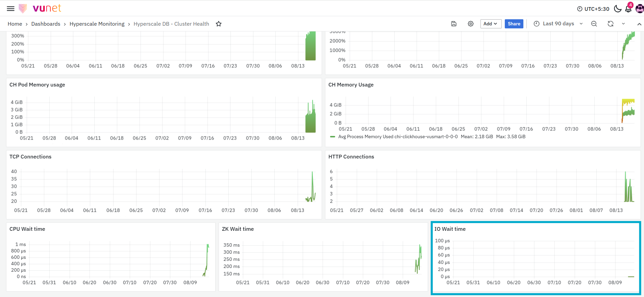
Task: Go to Home breadcrumb
Action: click(x=15, y=24)
